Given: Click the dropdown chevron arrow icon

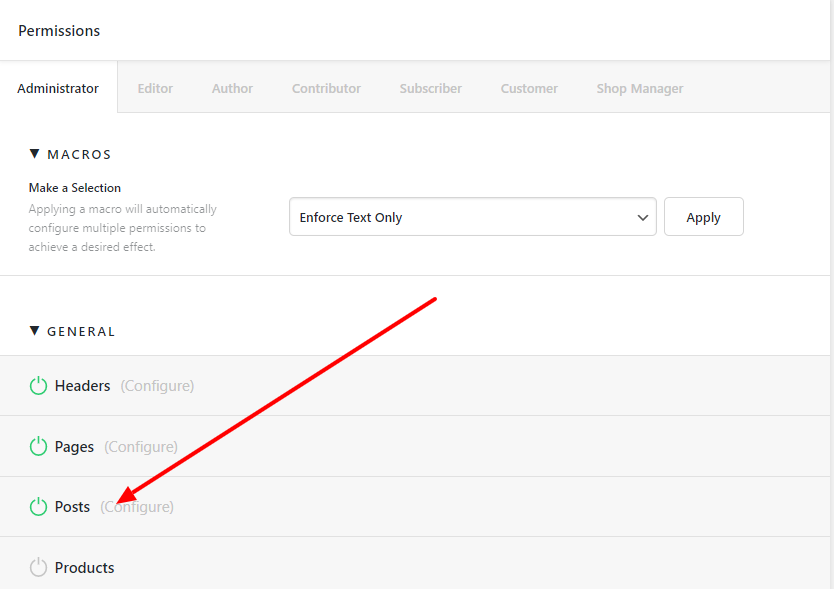Looking at the screenshot, I should pos(643,218).
